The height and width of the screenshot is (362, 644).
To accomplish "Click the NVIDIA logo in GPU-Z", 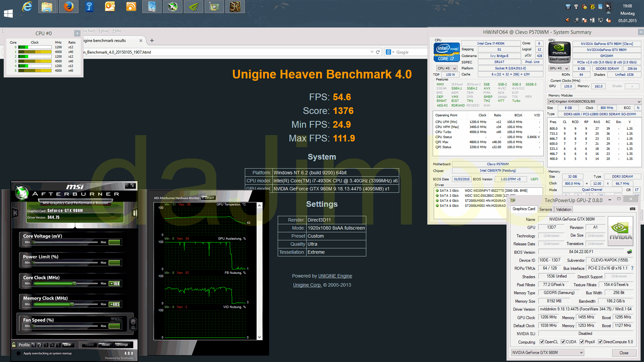I will pyautogui.click(x=621, y=231).
